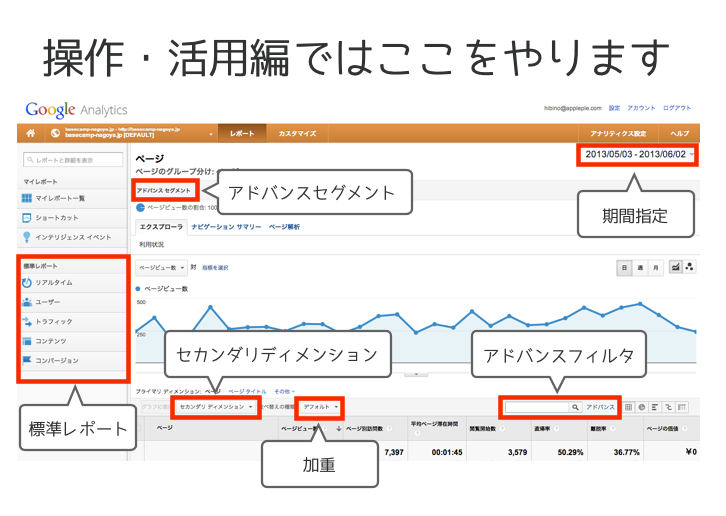Click the アドバンス filter link
The height and width of the screenshot is (516, 726).
(600, 407)
